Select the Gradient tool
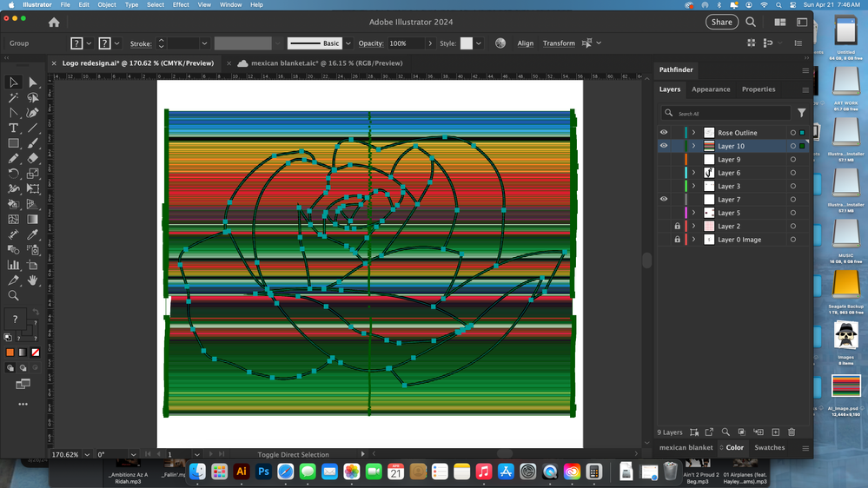This screenshot has height=488, width=868. click(x=33, y=220)
